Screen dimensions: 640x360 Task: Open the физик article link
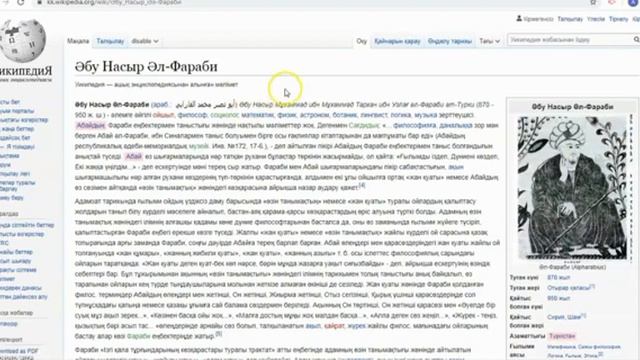(x=287, y=115)
